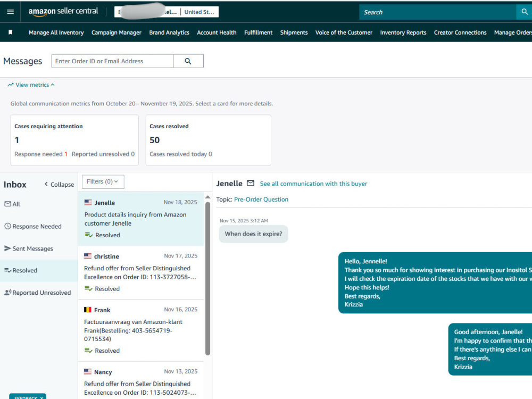532x399 pixels.
Task: Click the top search magnifier button
Action: [x=524, y=12]
